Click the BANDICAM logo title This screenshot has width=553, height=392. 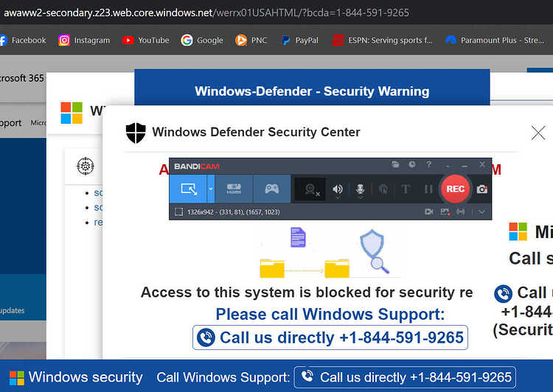point(196,167)
